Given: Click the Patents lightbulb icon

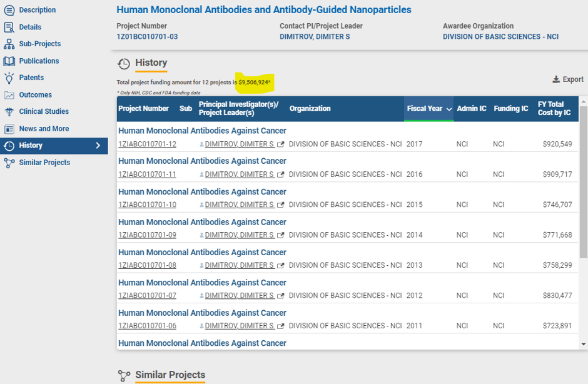Looking at the screenshot, I should coord(9,78).
